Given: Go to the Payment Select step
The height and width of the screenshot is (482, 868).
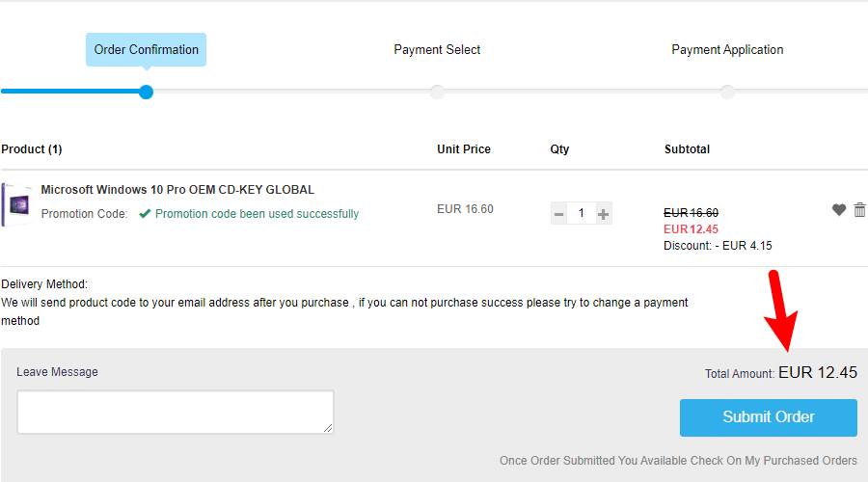Looking at the screenshot, I should (437, 50).
